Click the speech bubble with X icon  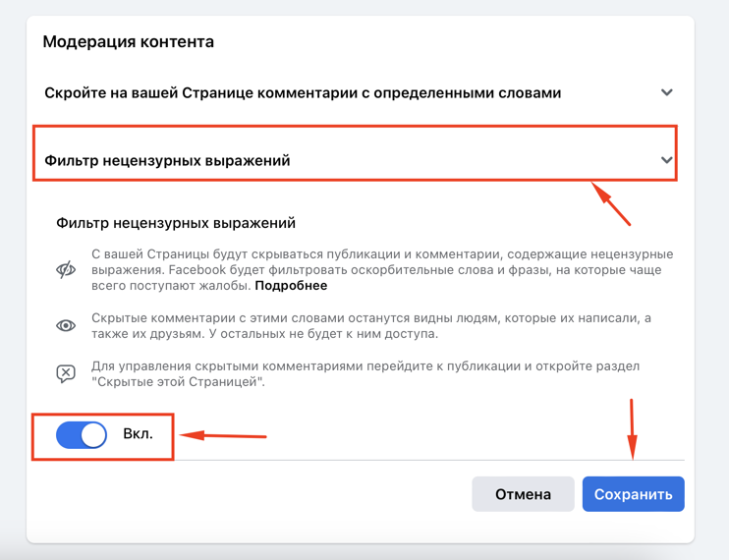tap(66, 373)
